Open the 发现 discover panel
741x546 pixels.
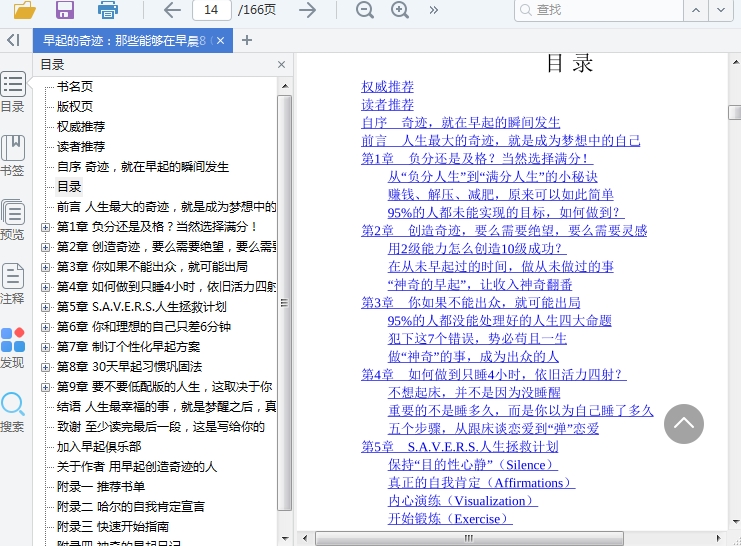click(13, 347)
